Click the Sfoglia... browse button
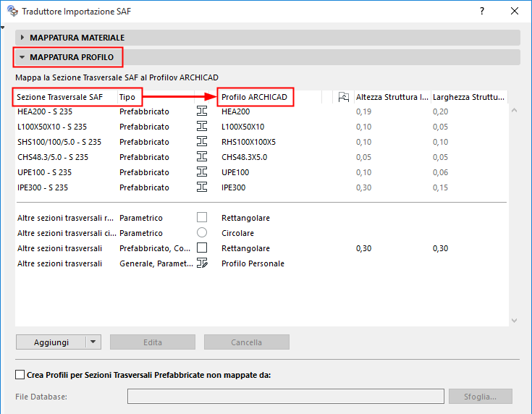This screenshot has width=532, height=414. tap(480, 397)
